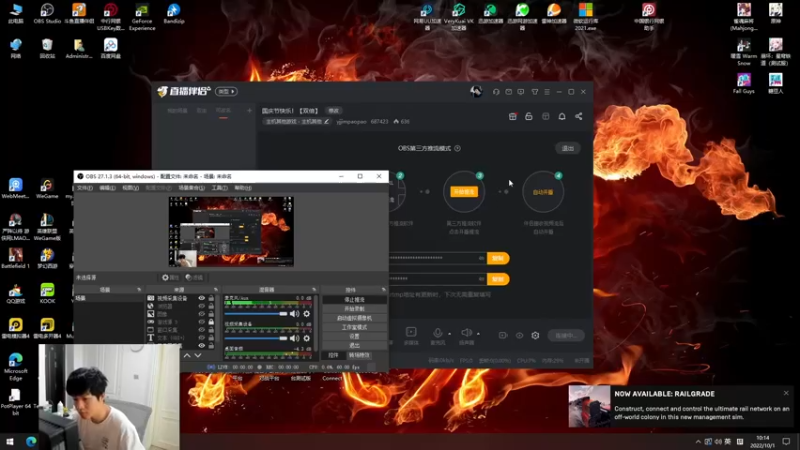The height and width of the screenshot is (450, 800).
Task: Open the settings gear in 直播伴侣 bottom bar
Action: (535, 335)
